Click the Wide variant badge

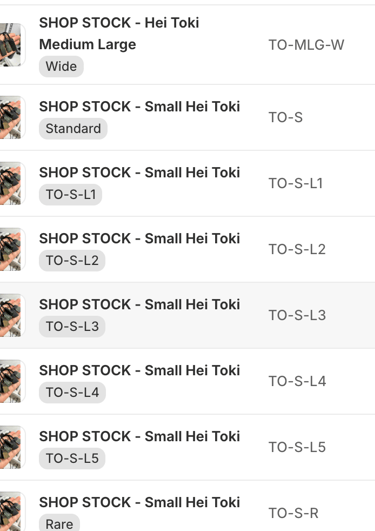click(61, 66)
